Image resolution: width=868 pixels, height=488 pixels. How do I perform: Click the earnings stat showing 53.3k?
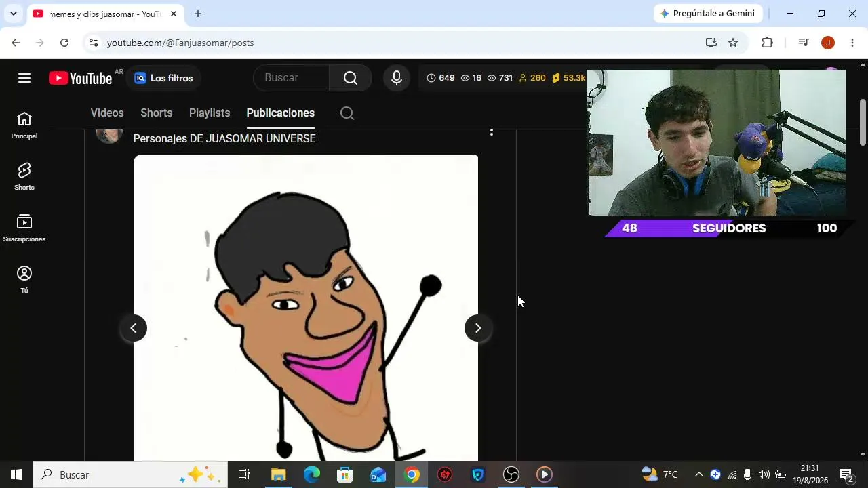tap(568, 78)
